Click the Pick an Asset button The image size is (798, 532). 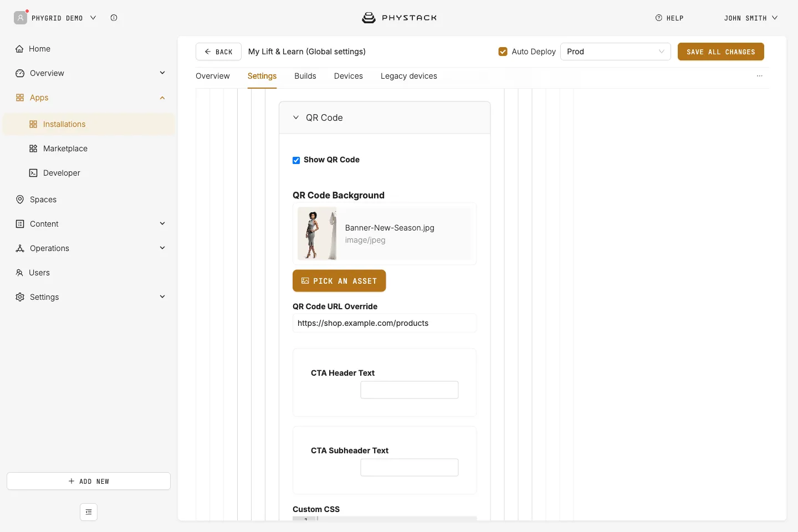(x=339, y=281)
